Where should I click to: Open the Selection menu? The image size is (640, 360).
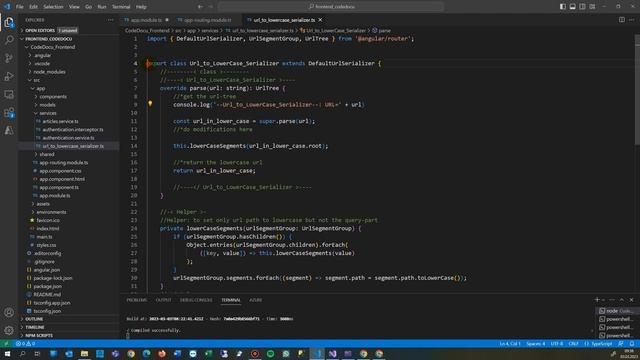(53, 7)
